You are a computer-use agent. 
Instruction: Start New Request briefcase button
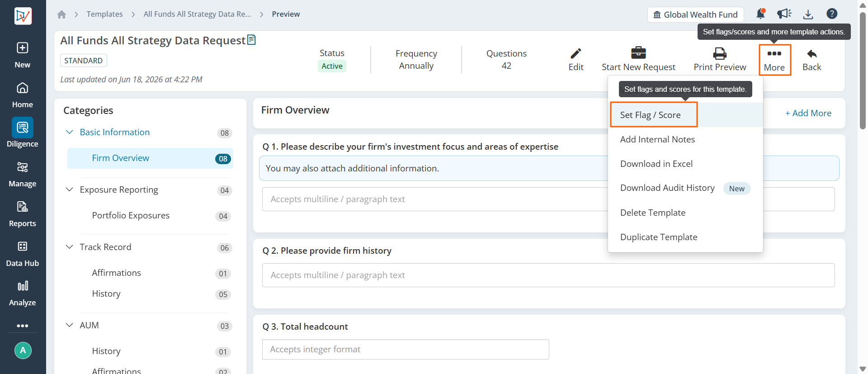(638, 60)
